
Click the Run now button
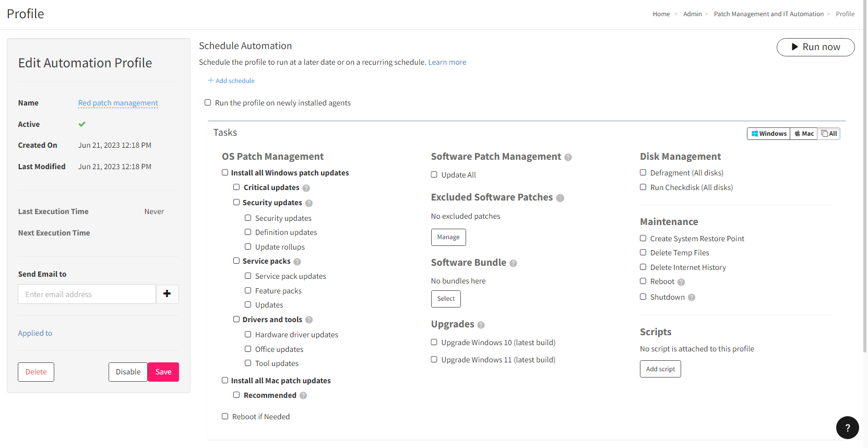pos(815,47)
